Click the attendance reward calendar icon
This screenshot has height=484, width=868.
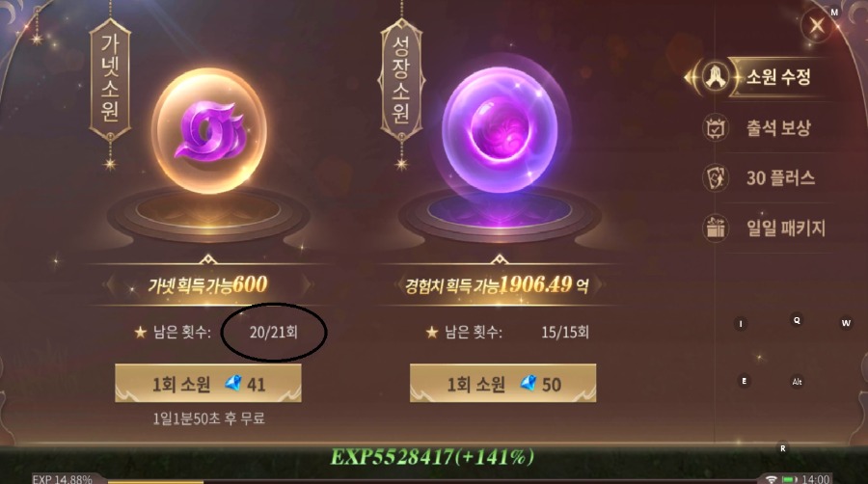tap(716, 128)
